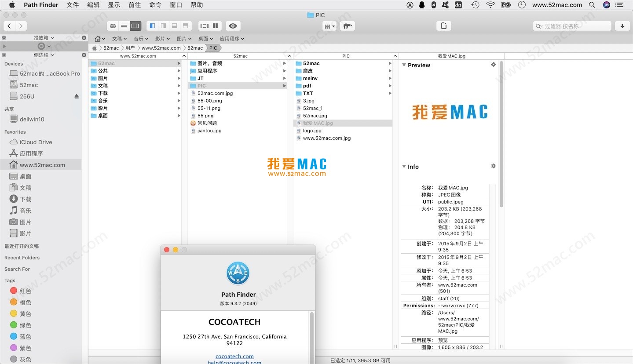Image resolution: width=633 pixels, height=364 pixels.
Task: Open the home favorites dropdown
Action: coord(100,39)
